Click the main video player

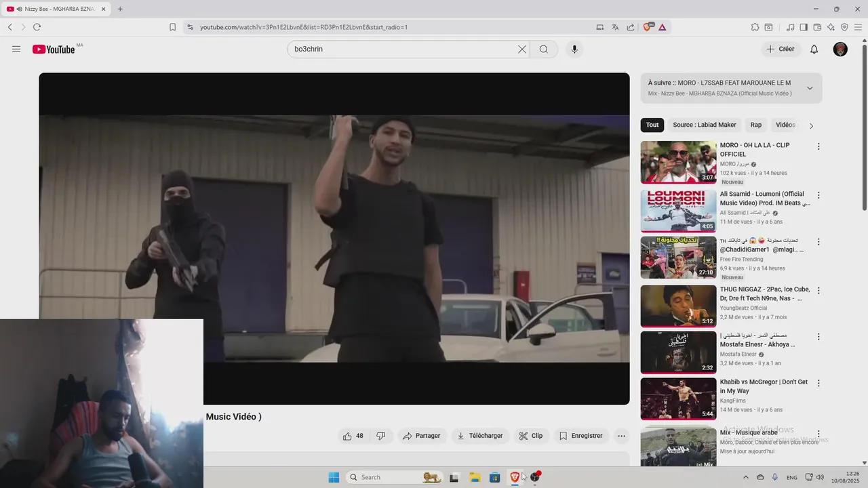[x=334, y=239]
